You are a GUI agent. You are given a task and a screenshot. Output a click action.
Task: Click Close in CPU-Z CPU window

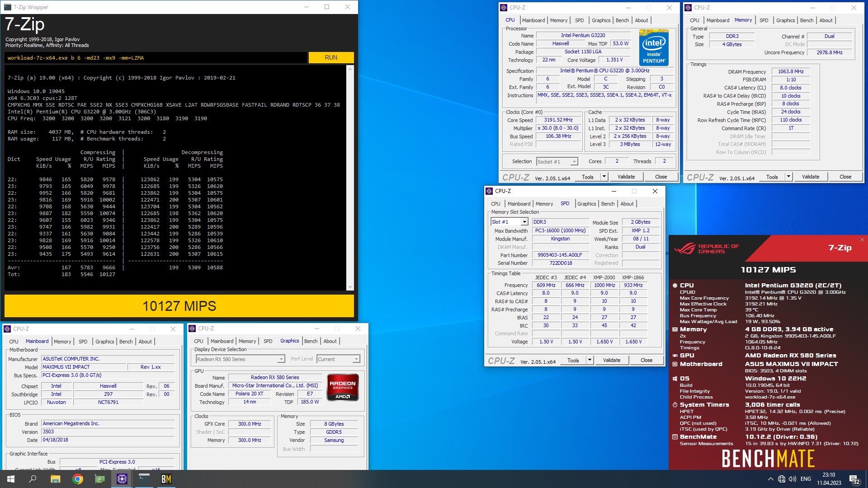[x=661, y=177]
